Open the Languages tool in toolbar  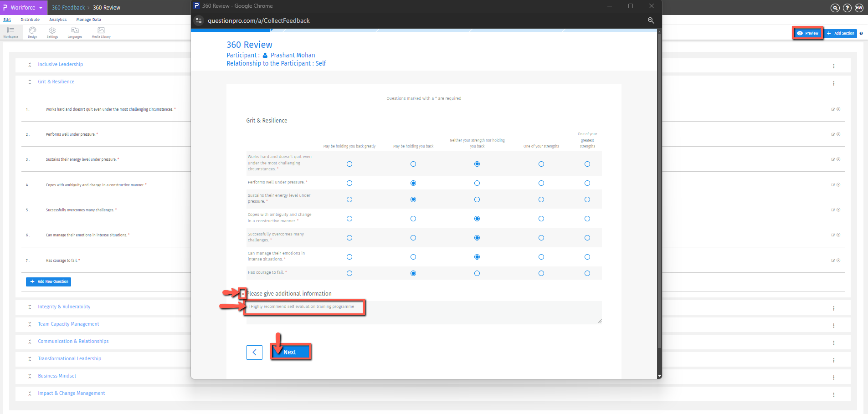coord(75,32)
